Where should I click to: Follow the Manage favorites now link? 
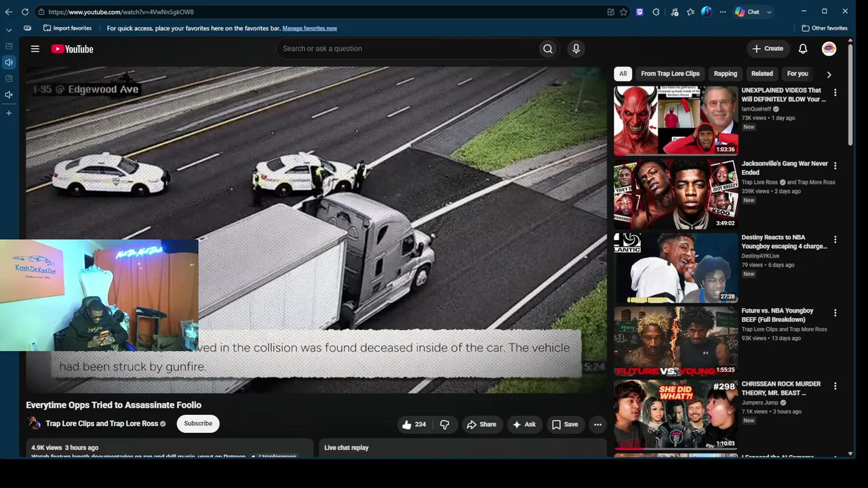pyautogui.click(x=309, y=28)
